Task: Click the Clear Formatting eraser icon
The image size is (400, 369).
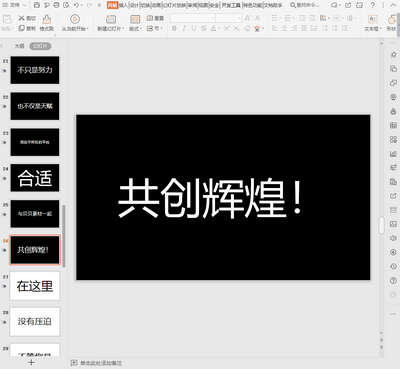Action: [247, 29]
